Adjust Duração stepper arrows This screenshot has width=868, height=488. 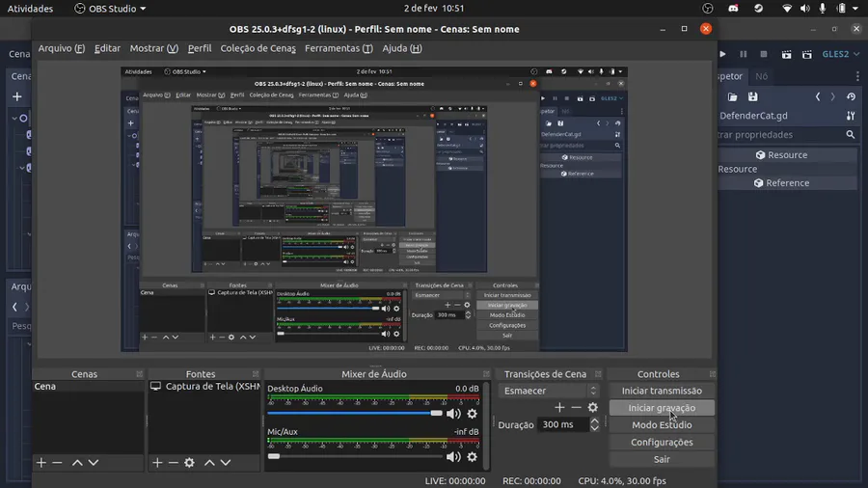pyautogui.click(x=594, y=424)
